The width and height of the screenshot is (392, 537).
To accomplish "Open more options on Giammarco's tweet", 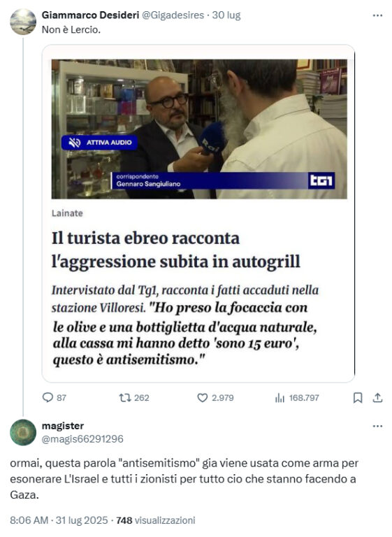I will tap(377, 15).
